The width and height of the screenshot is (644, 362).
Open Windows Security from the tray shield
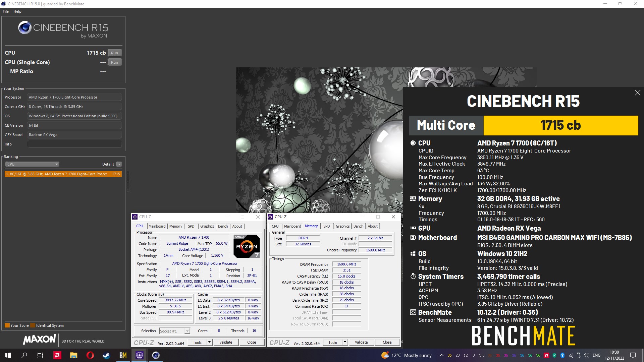click(554, 355)
